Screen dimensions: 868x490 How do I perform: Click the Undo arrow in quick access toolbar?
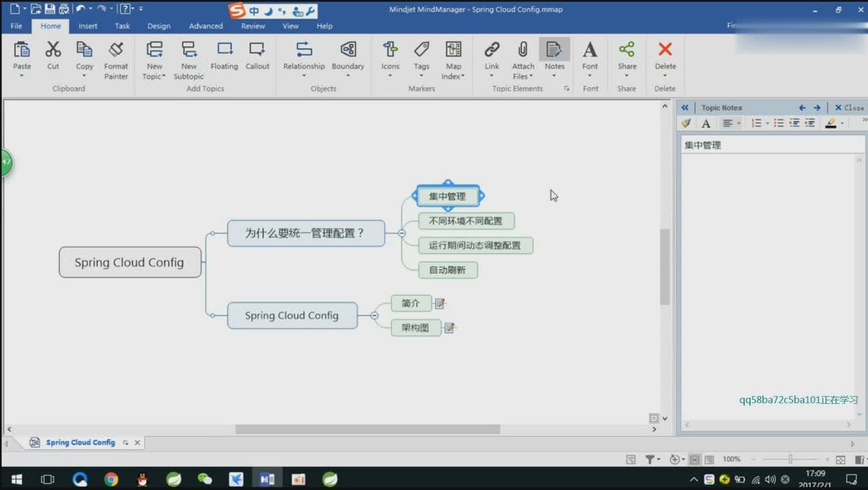(80, 9)
